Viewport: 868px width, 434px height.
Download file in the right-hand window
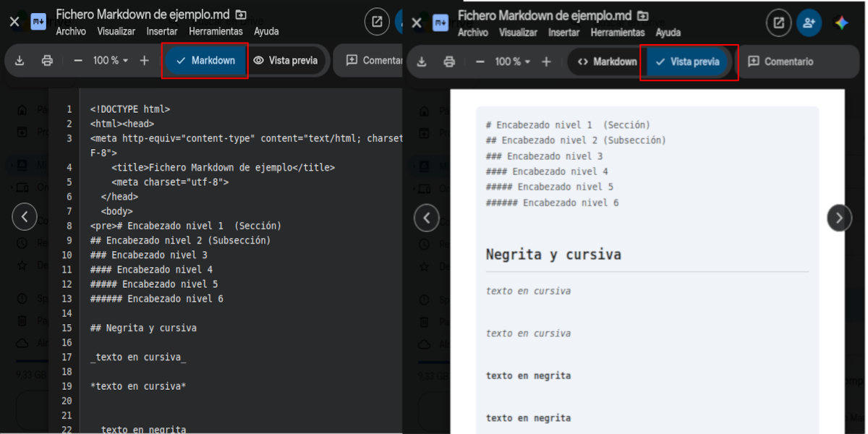[422, 61]
